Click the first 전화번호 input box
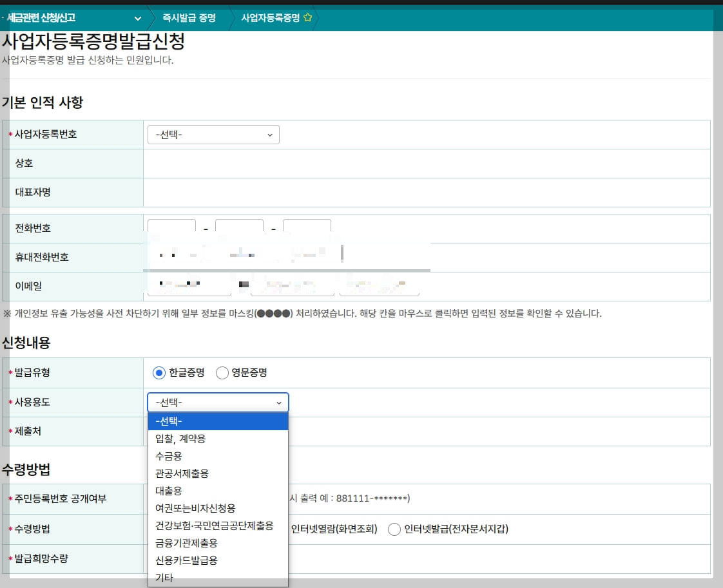Screen dimensions: 723x588 (169, 228)
